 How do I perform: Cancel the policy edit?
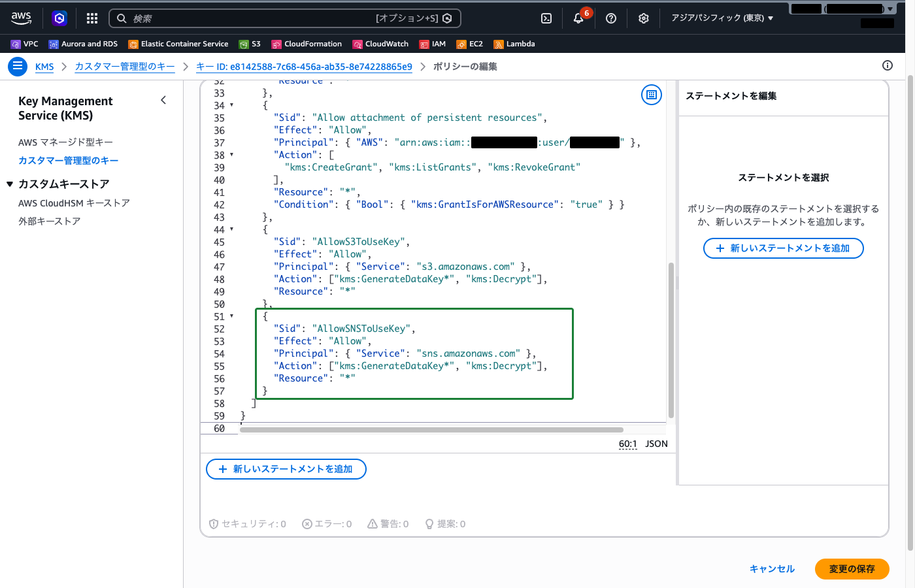click(772, 569)
